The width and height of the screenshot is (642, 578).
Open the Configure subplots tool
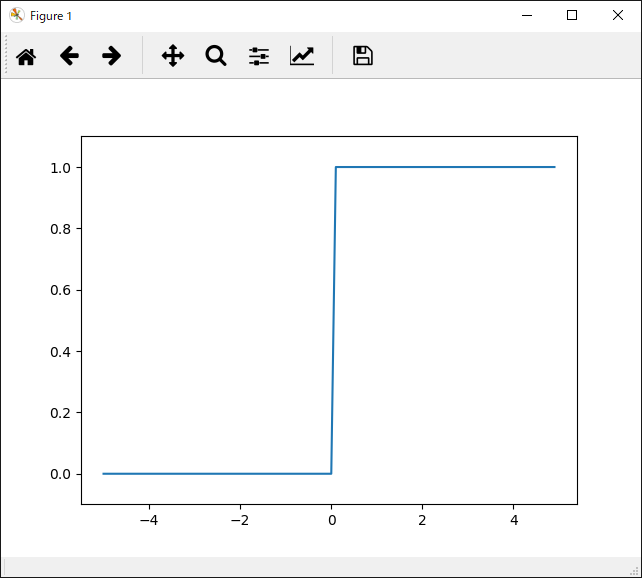click(x=259, y=56)
